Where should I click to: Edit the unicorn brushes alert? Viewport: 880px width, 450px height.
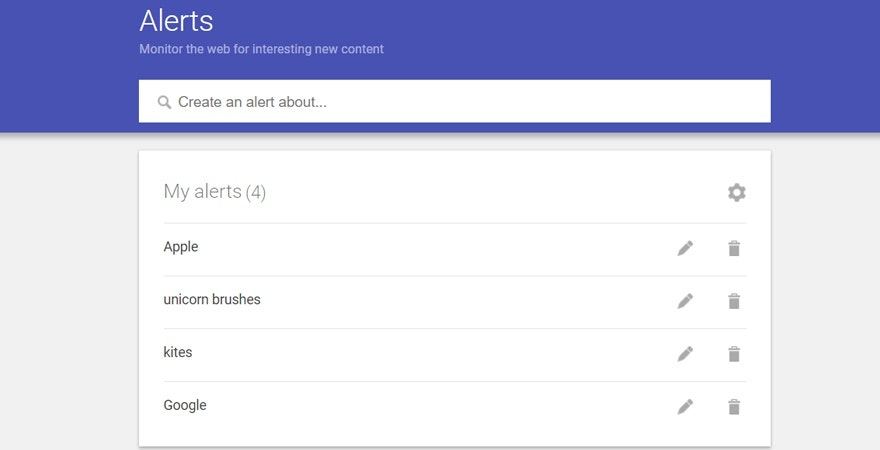click(685, 301)
